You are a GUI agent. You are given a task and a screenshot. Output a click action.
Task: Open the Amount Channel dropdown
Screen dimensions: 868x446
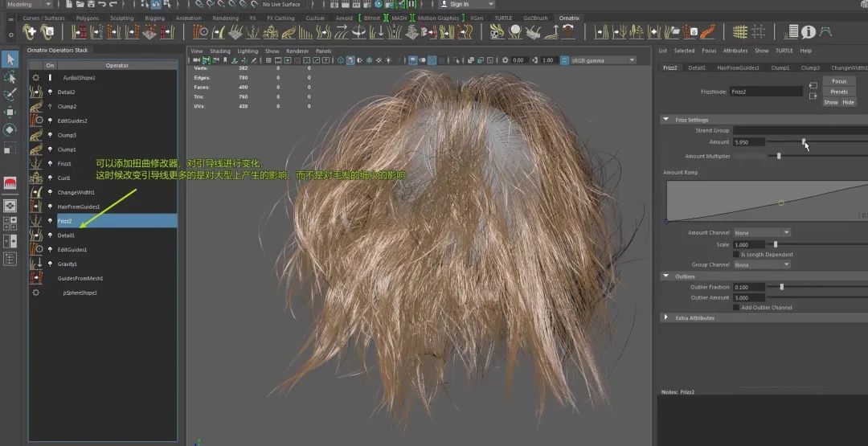[x=761, y=233]
